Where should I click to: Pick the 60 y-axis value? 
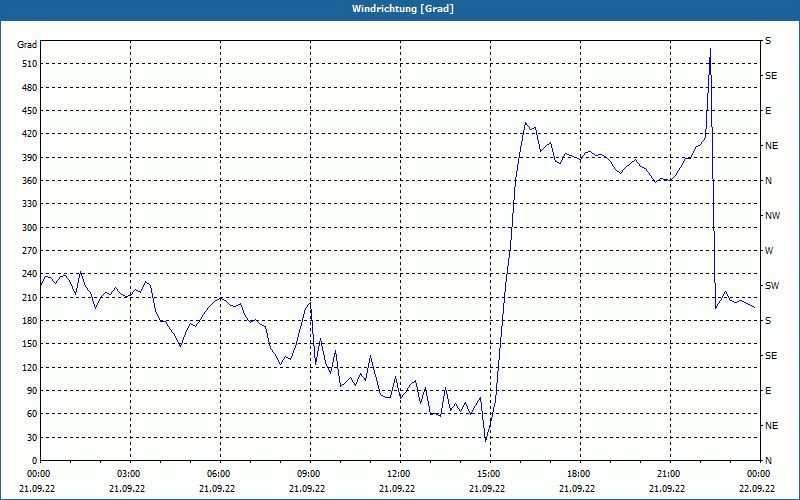[32, 414]
